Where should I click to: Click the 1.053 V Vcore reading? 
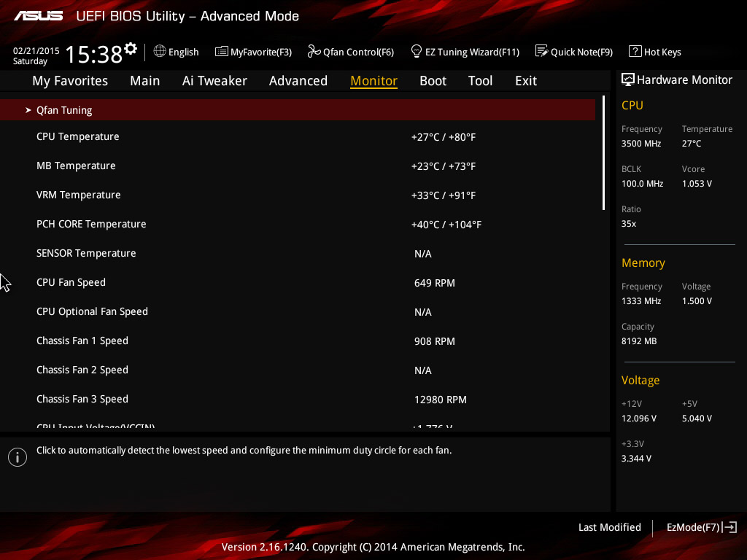[697, 183]
